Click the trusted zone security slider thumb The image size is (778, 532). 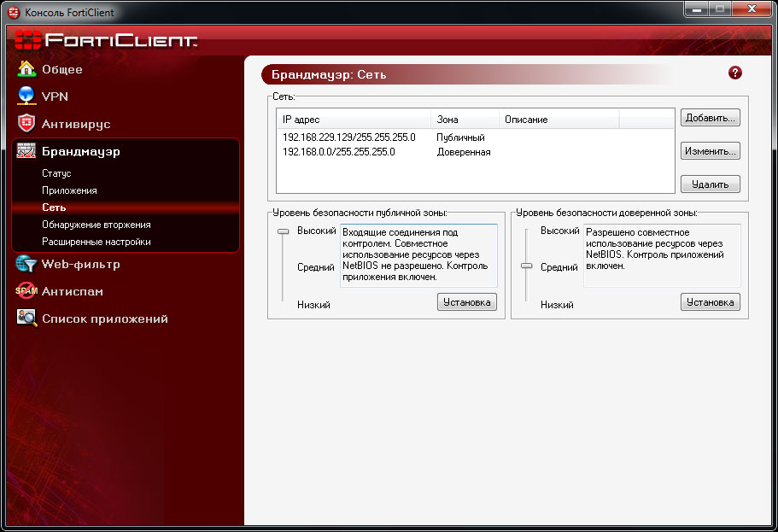coord(526,266)
